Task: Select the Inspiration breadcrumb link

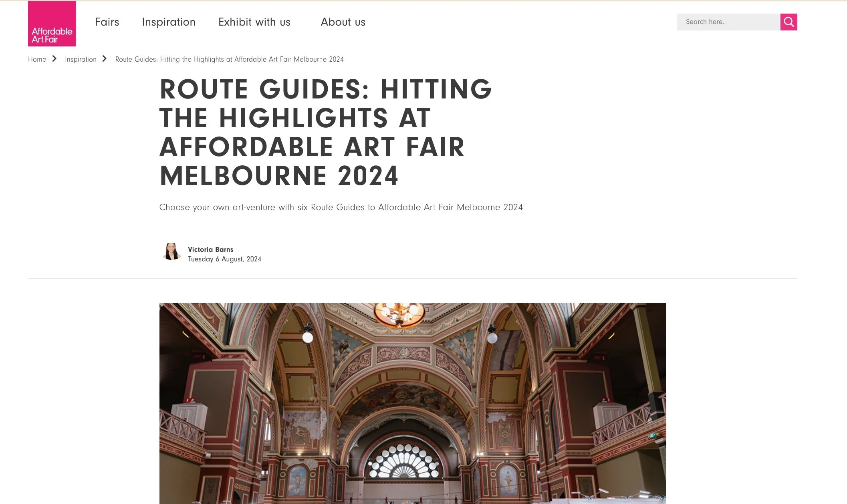Action: coord(81,59)
